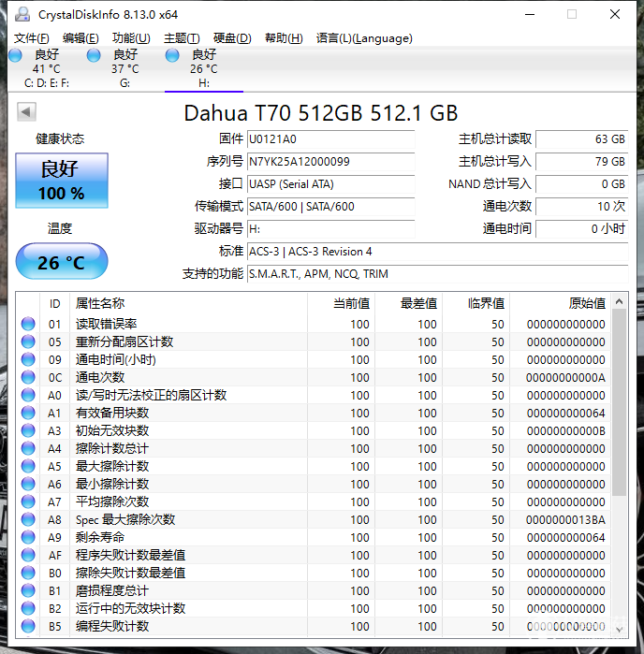Click status orb of attribute A7 平均擦除次数
Viewport: 644px width, 654px height.
[x=28, y=501]
